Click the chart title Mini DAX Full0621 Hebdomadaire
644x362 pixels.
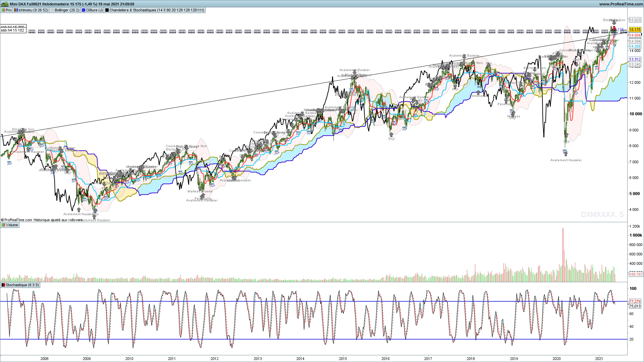39,4
